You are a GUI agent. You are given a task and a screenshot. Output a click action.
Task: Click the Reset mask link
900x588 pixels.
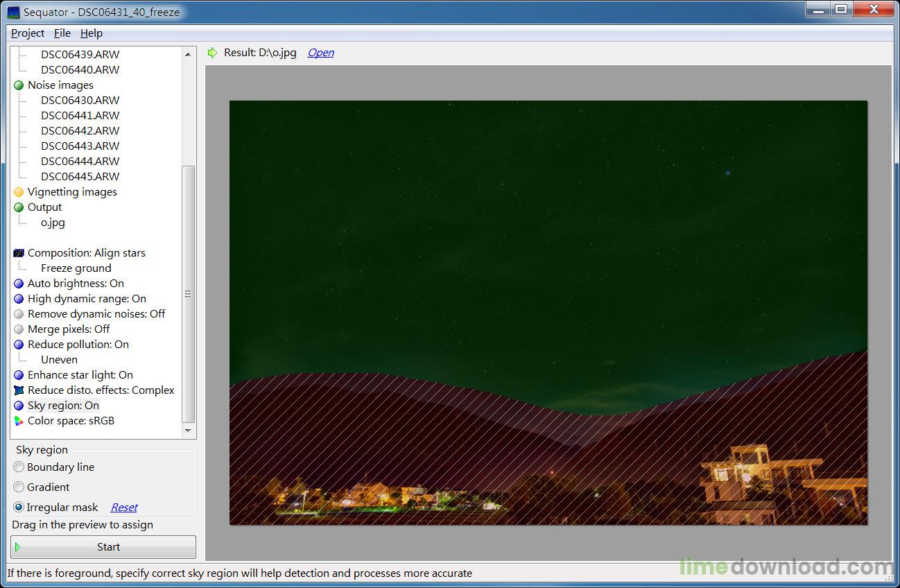(x=124, y=508)
